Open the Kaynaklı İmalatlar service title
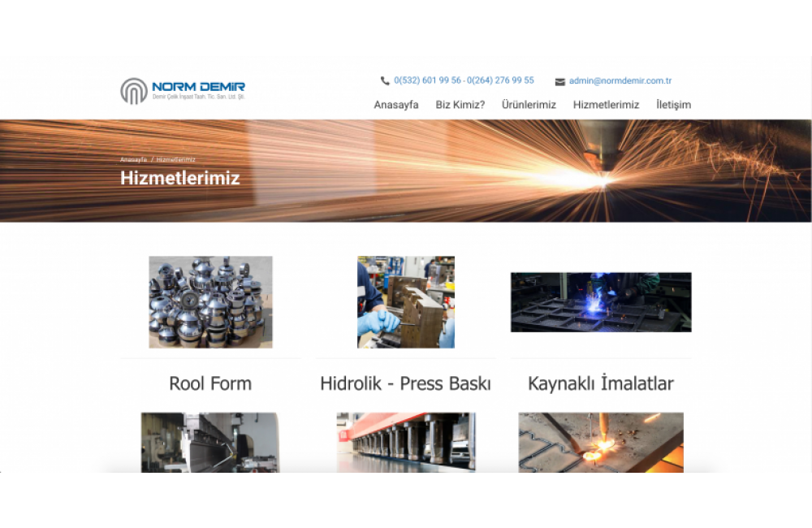 click(601, 383)
